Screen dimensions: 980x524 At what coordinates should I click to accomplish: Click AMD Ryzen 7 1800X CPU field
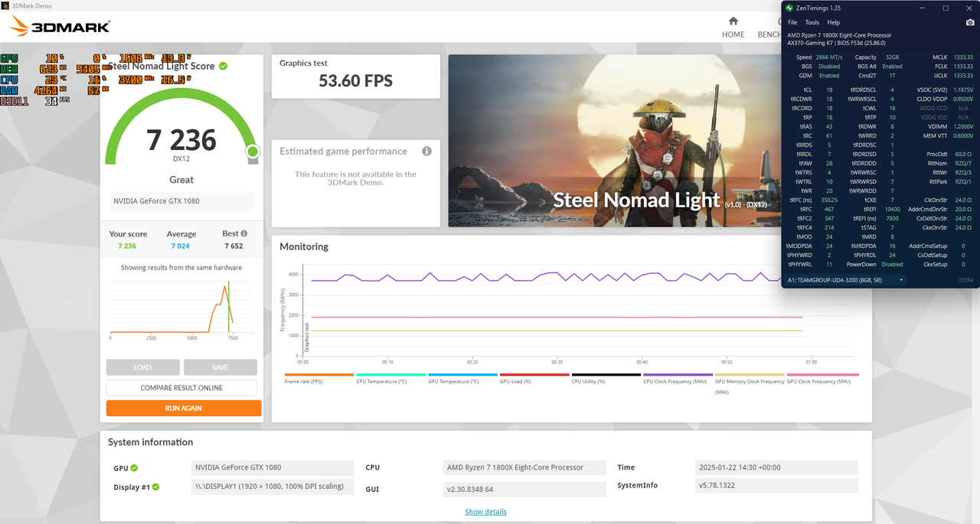(526, 467)
